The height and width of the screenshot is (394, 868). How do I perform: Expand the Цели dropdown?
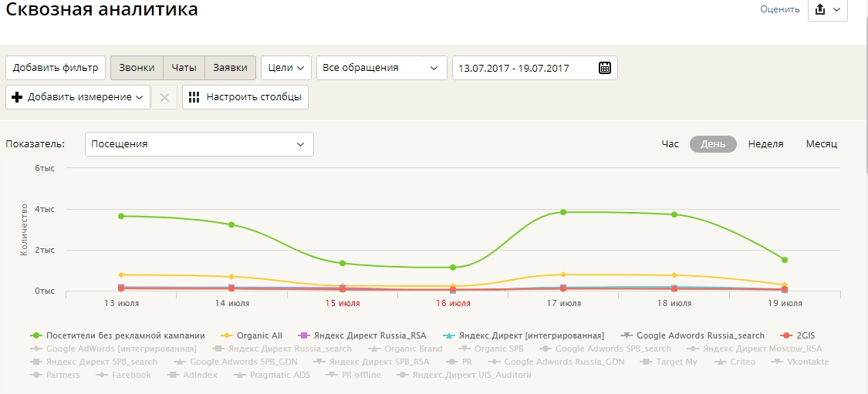point(285,68)
